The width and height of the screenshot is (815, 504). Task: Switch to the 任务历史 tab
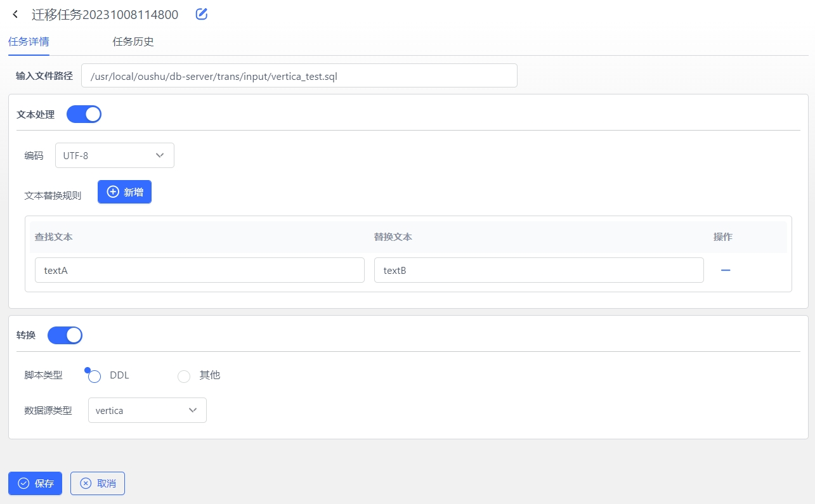133,42
